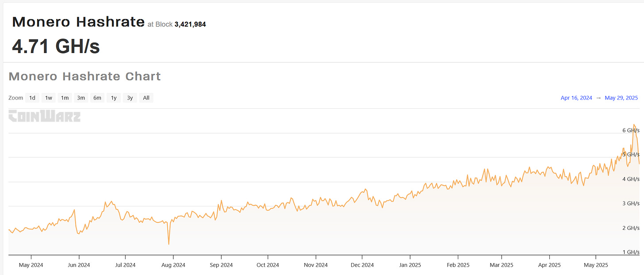Click the Feb 2025 axis label
This screenshot has height=275, width=644.
point(458,265)
